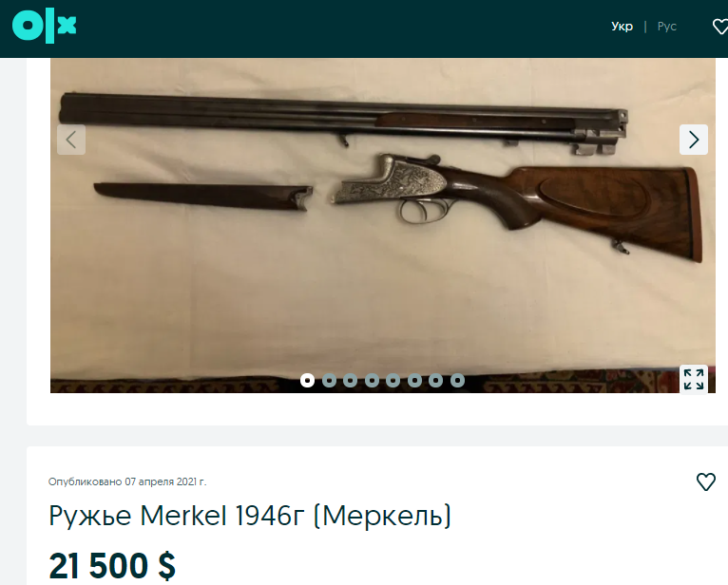Select eighth gallery dot indicator

[x=457, y=381]
